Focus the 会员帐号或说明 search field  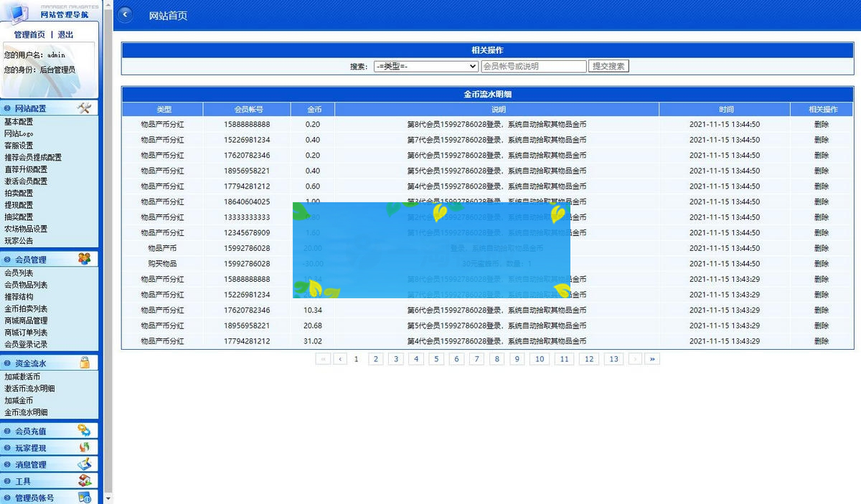(533, 66)
